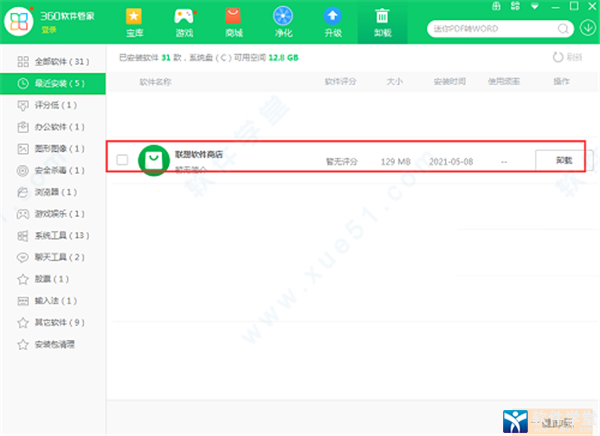Select 评分低 (1) category
The width and height of the screenshot is (600, 436).
[x=53, y=105]
